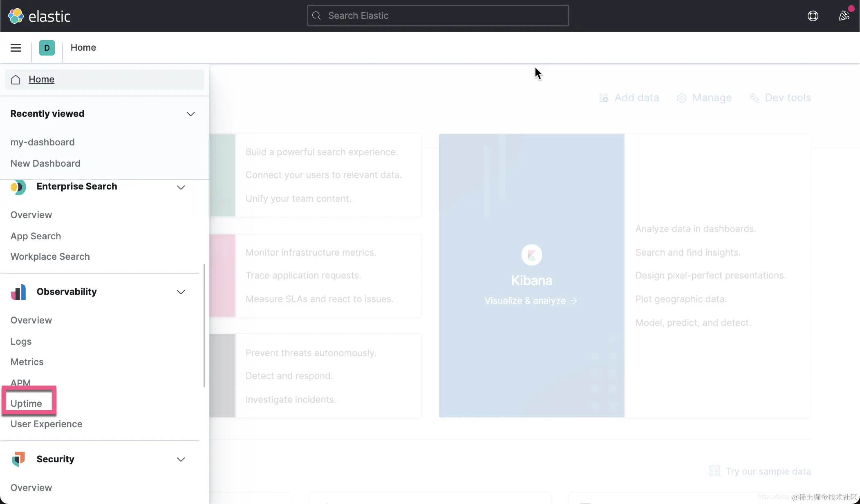
Task: Toggle the hamburger navigation menu
Action: pos(16,48)
